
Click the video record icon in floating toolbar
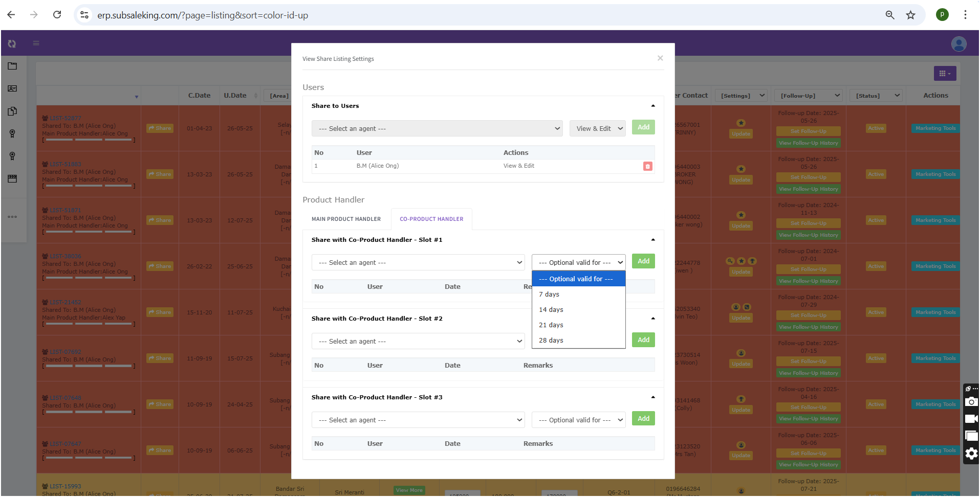click(971, 419)
